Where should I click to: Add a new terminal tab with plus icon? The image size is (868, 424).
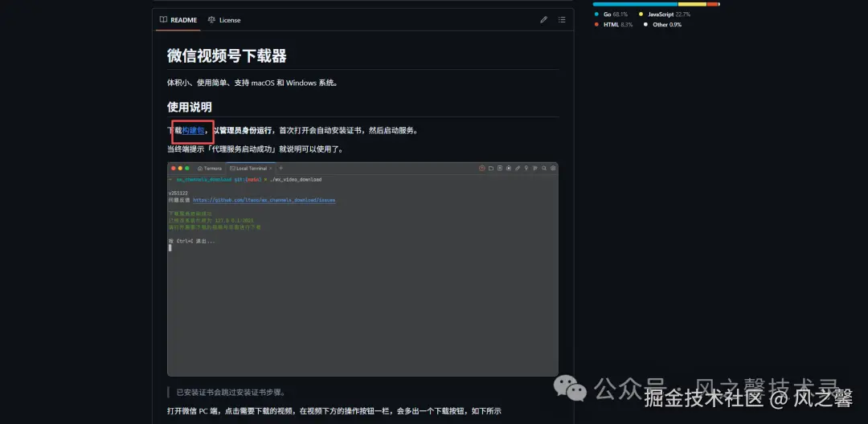click(280, 168)
